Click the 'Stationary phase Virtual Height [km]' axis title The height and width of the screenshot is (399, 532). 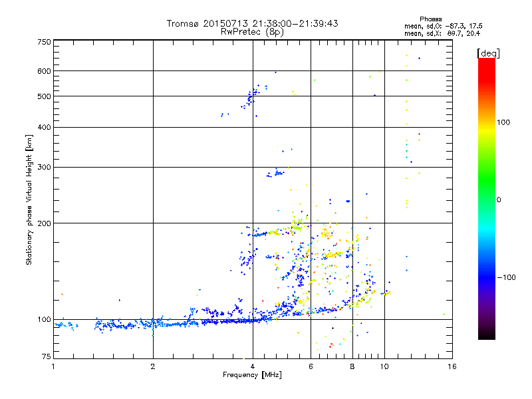(29, 200)
